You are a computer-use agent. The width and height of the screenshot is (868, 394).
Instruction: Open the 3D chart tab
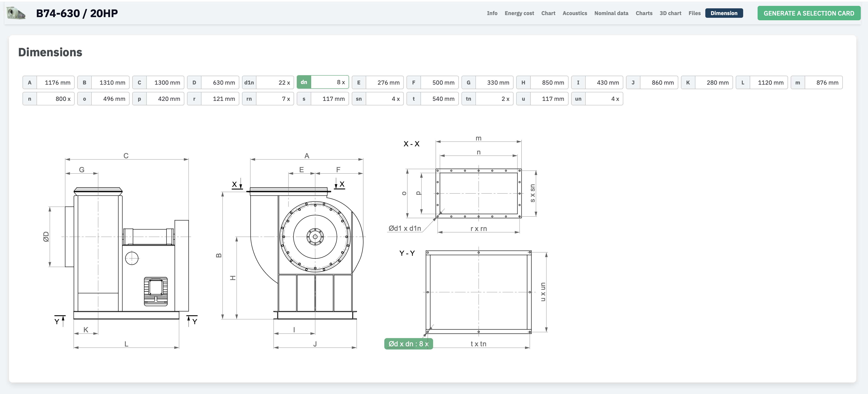(x=671, y=13)
